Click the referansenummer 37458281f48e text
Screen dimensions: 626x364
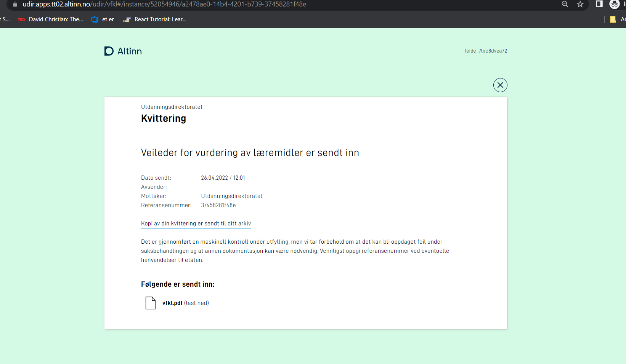[x=218, y=205]
